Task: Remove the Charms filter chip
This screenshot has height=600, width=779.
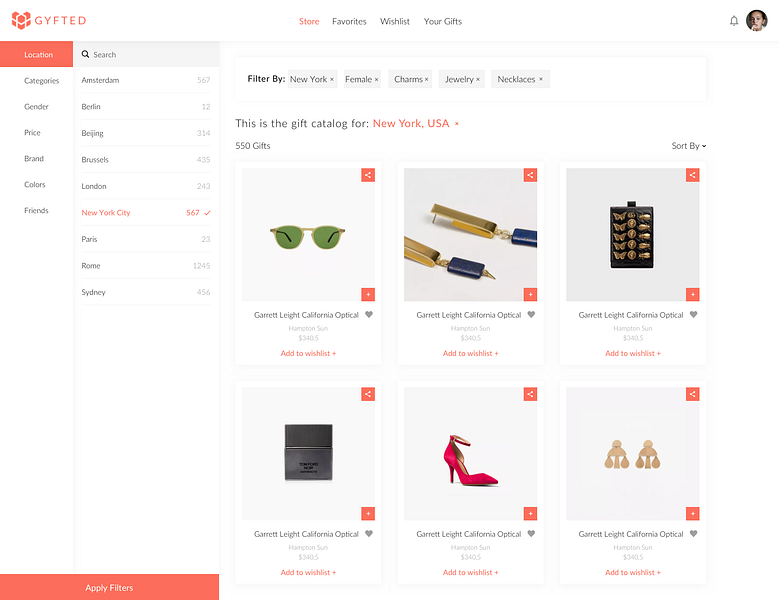Action: click(426, 79)
